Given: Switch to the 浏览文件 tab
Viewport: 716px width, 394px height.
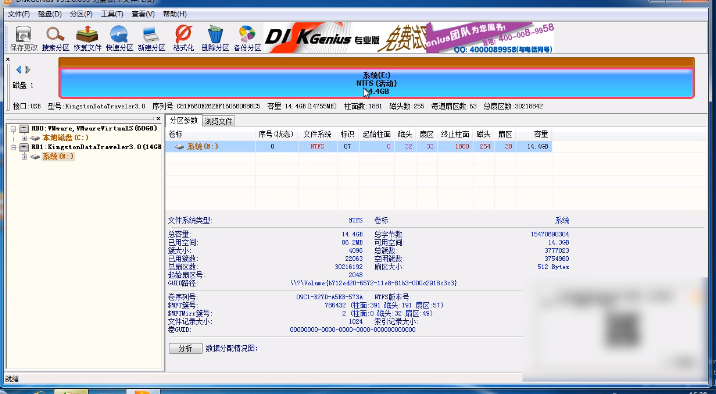Looking at the screenshot, I should click(218, 121).
